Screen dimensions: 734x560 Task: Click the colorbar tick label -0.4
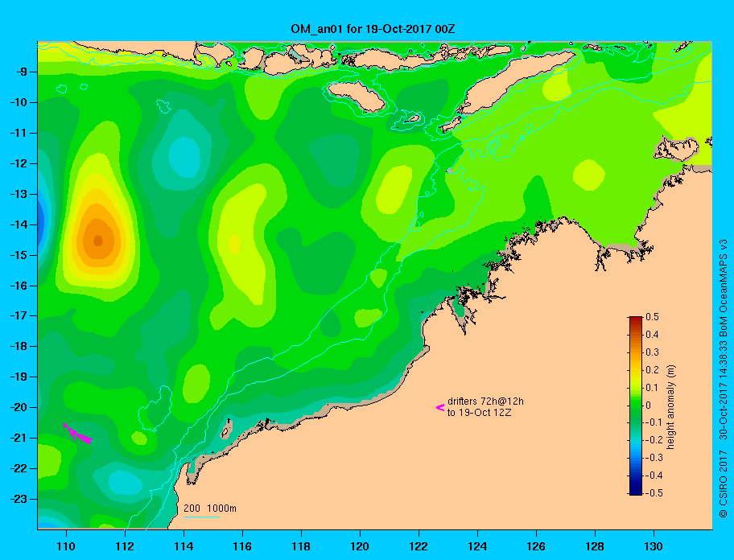coord(654,476)
